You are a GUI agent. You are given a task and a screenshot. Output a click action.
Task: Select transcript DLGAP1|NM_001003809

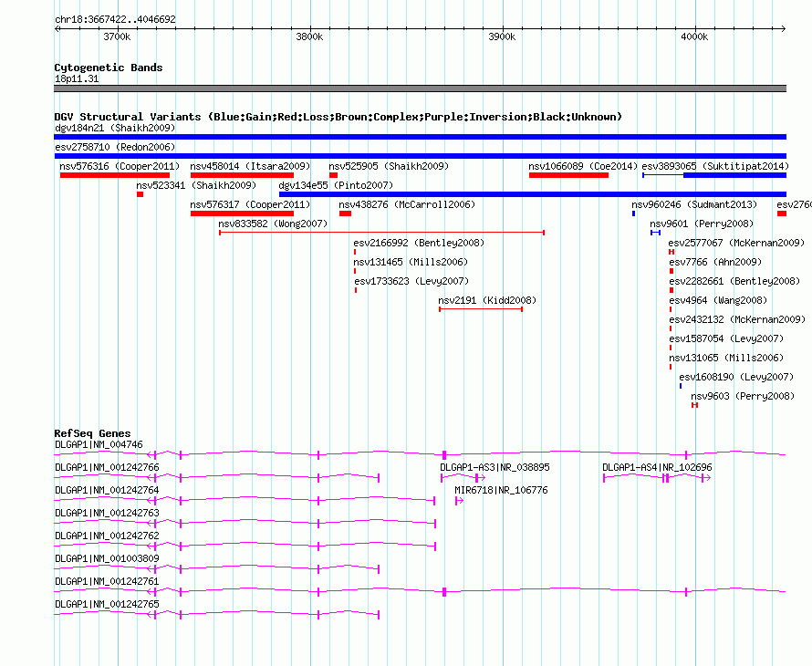tap(107, 558)
